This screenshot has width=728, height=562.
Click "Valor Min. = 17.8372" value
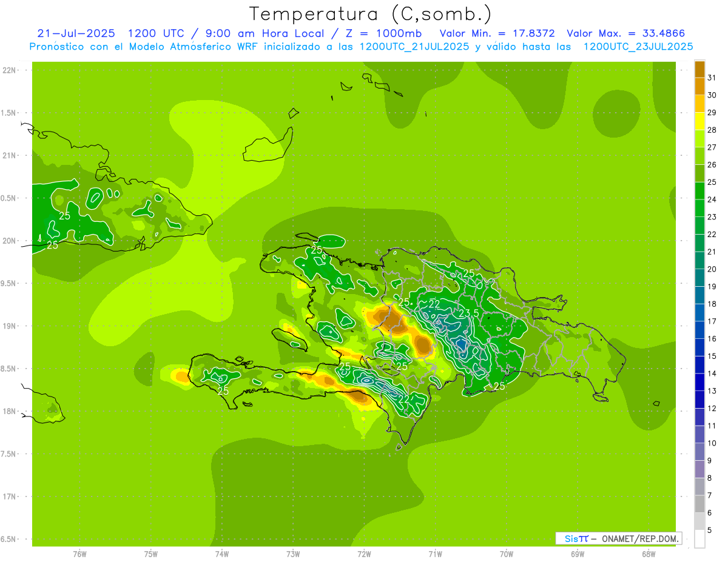pos(497,33)
